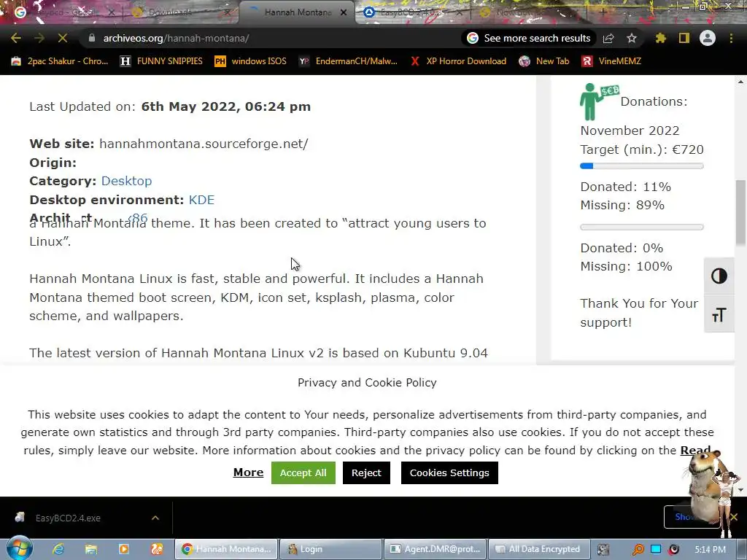The height and width of the screenshot is (560, 747).
Task: Click the address bar URL
Action: coord(177,38)
